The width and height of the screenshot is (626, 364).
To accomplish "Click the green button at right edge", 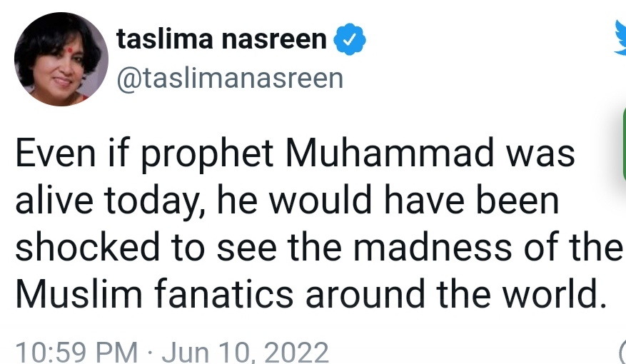I will 624,143.
